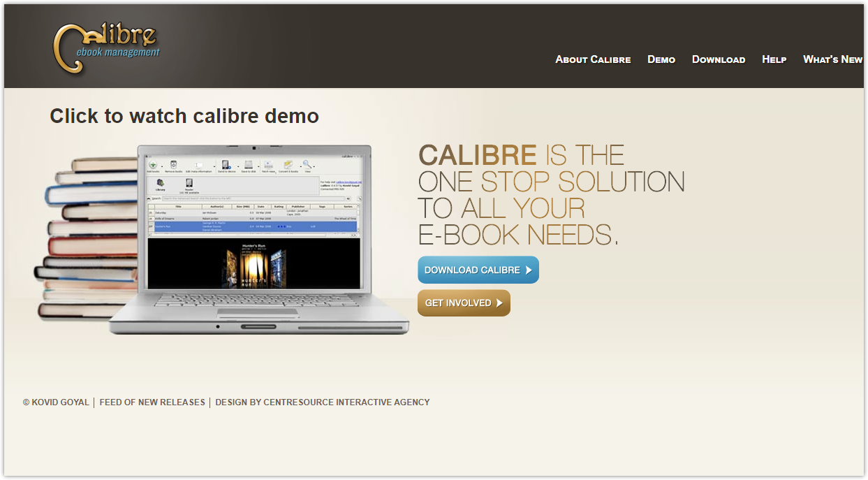
Task: Open Design by Centresource Interactive Agency link
Action: [323, 402]
